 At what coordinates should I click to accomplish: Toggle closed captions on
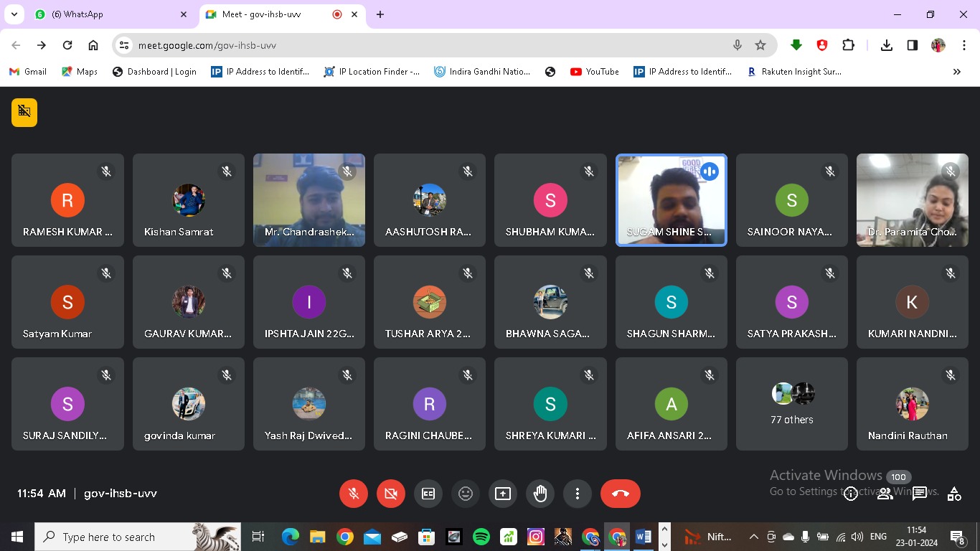coord(428,494)
